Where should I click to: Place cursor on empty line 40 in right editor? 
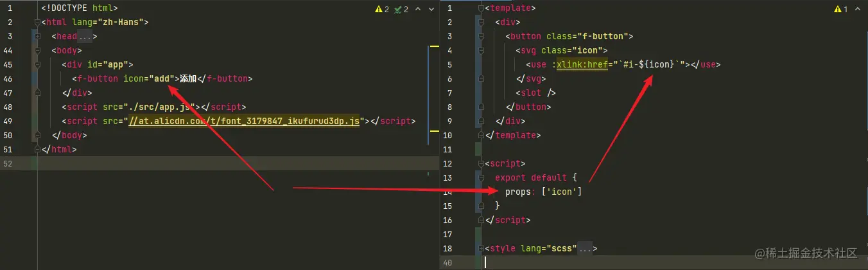point(673,262)
